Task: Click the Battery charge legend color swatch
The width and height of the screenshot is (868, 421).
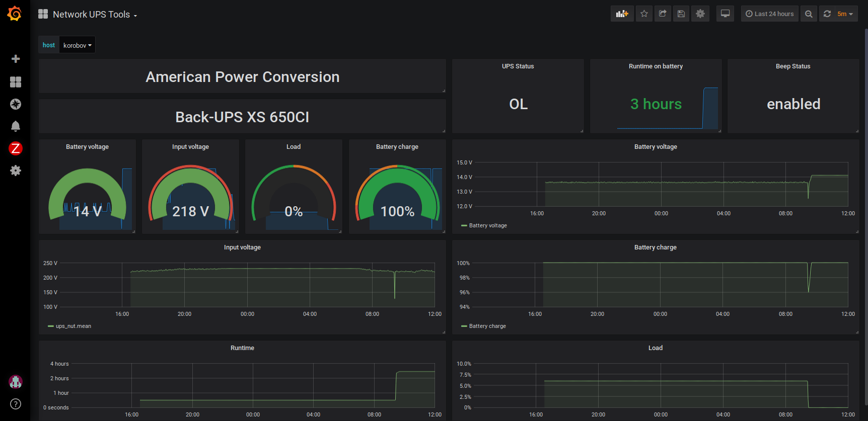Action: [x=464, y=326]
